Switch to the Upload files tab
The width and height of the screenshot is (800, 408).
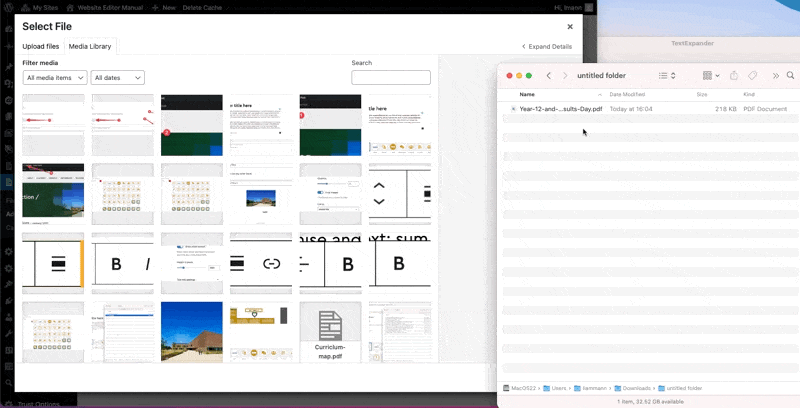click(42, 46)
